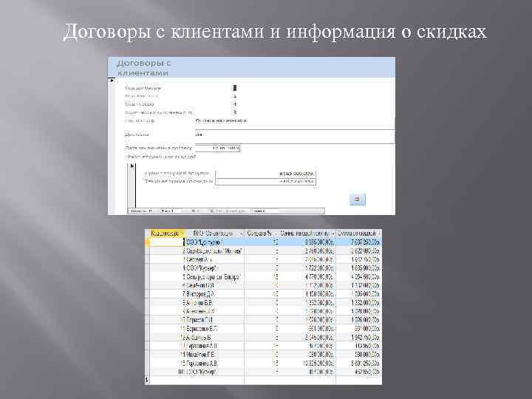Select the highlighted first table row selector
The height and width of the screenshot is (399, 532).
pyautogui.click(x=147, y=242)
